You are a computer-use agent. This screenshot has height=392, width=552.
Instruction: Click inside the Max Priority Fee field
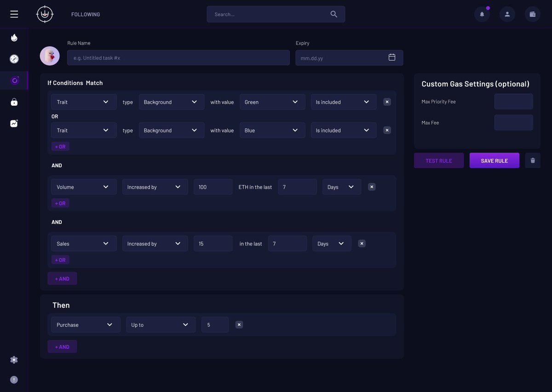click(513, 101)
